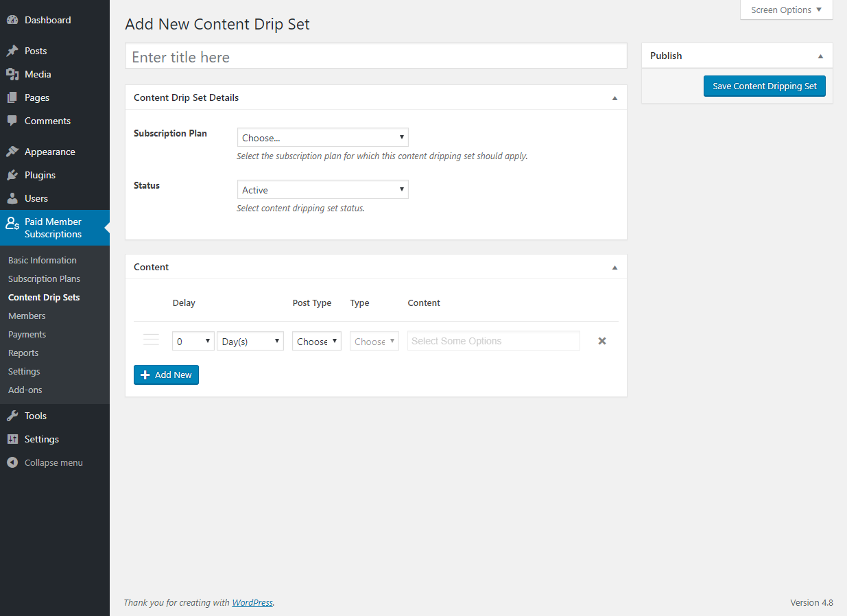Click the Publish box title

coord(666,56)
